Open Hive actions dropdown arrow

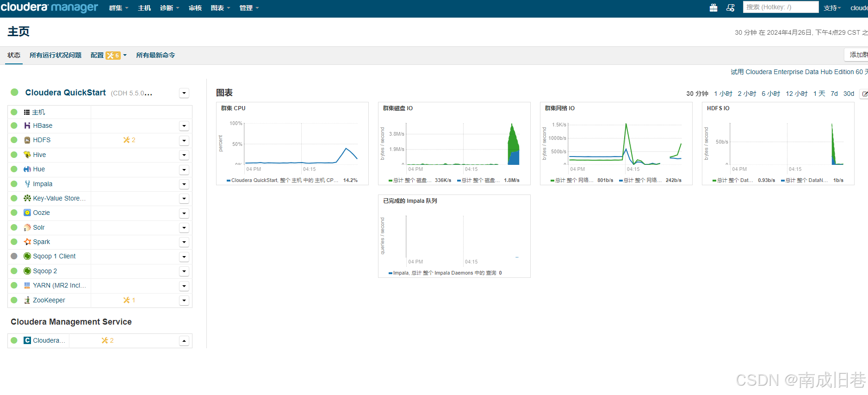pos(184,155)
